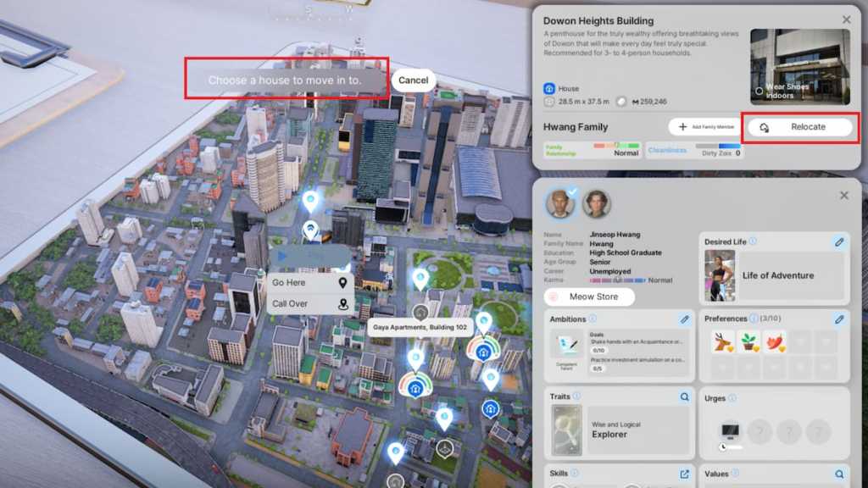Click the Relocate button
868x488 pixels.
(800, 127)
